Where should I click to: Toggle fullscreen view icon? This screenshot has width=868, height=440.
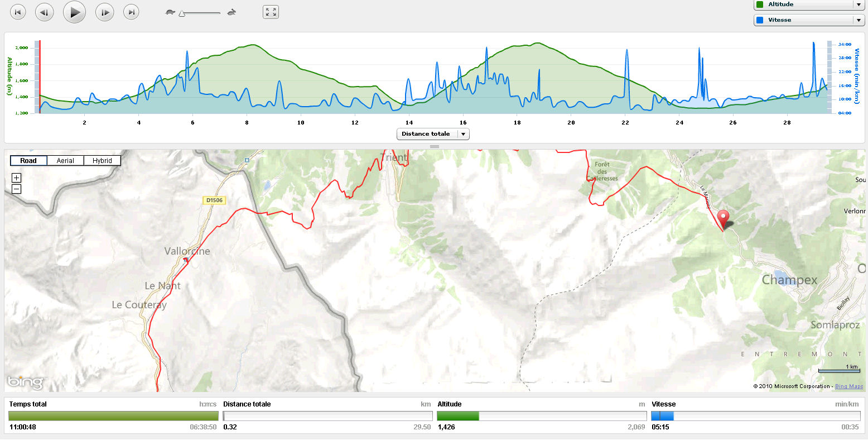[x=271, y=12]
